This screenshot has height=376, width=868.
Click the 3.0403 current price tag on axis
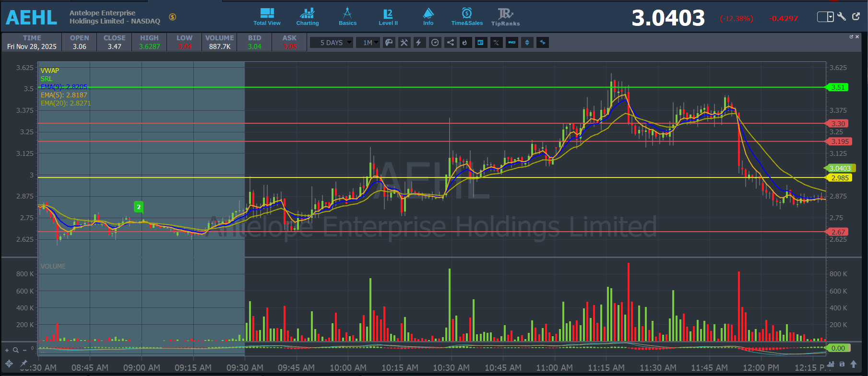pyautogui.click(x=840, y=168)
